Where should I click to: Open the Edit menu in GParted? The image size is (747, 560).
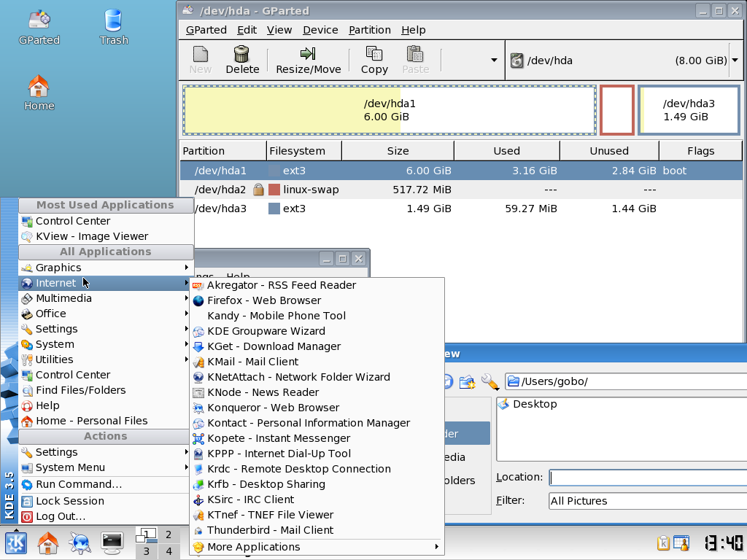247,30
